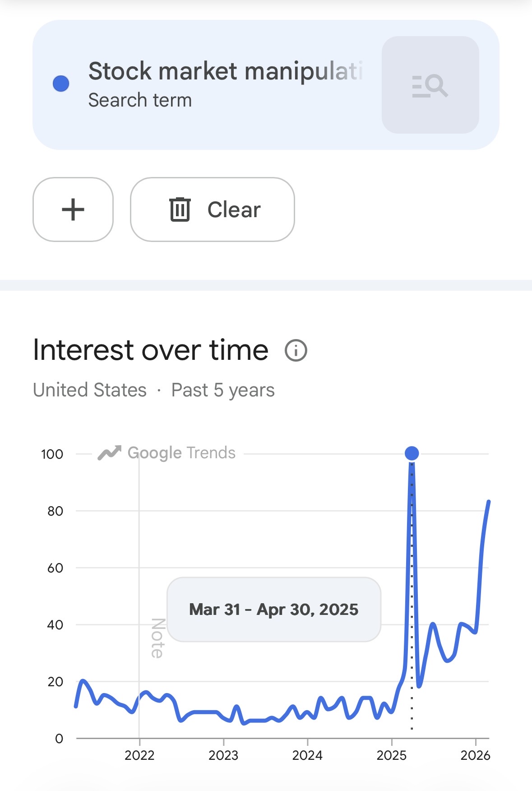Screen dimensions: 532x791
Task: Click the 2026 x-axis label
Action: (x=475, y=755)
